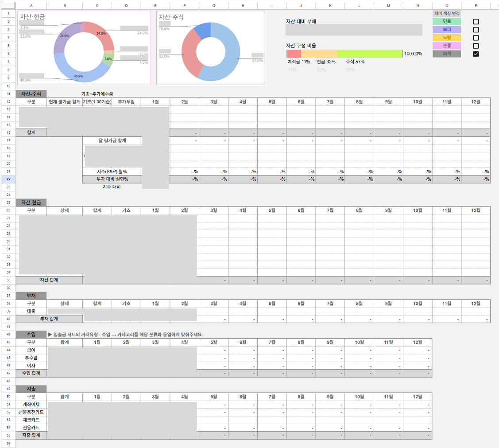Select the 부채 section label cell
The width and height of the screenshot is (499, 448).
(x=31, y=296)
